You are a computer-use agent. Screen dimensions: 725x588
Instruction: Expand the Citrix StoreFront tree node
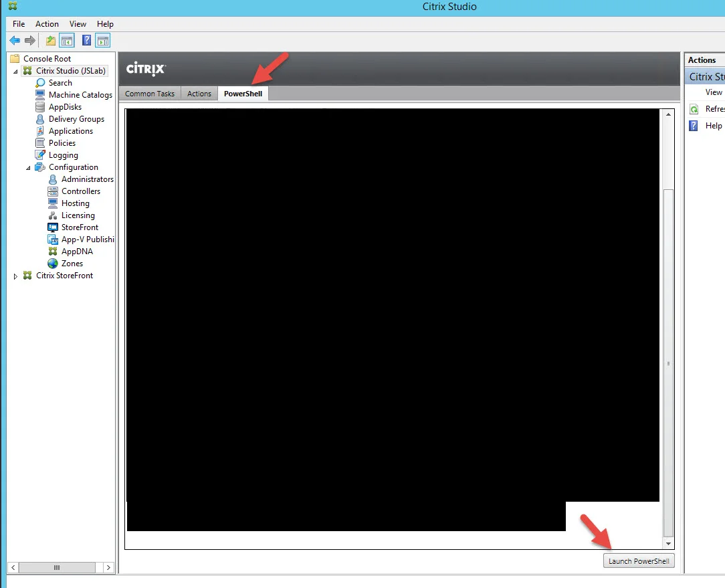[x=15, y=276]
